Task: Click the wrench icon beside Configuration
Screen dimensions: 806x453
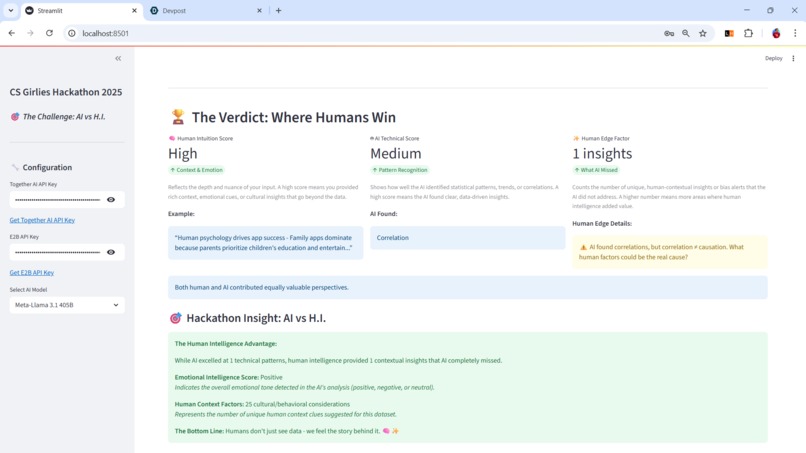Action: pyautogui.click(x=15, y=168)
